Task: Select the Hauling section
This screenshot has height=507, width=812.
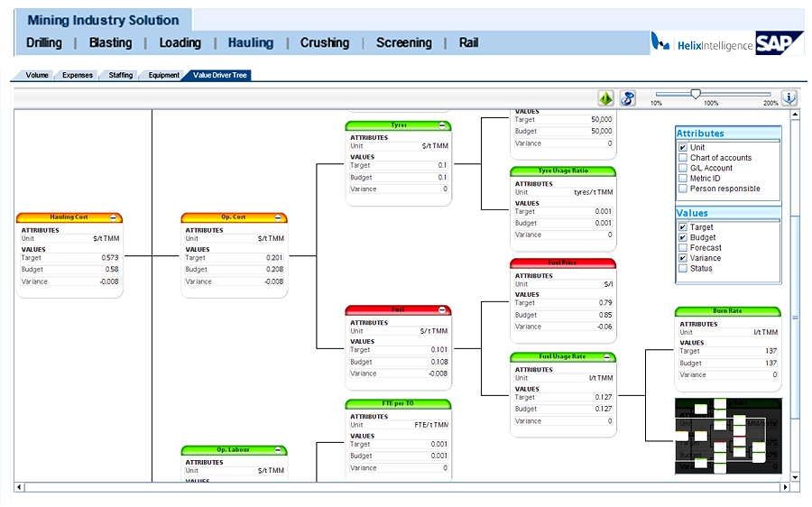Action: 251,42
